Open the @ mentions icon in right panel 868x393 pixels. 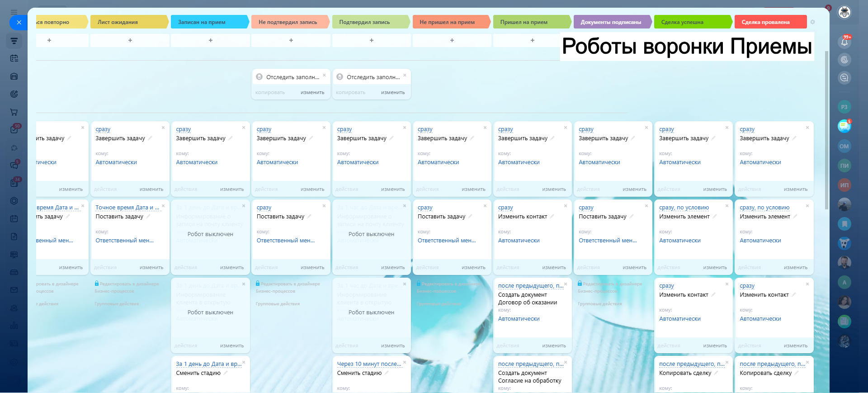[844, 60]
